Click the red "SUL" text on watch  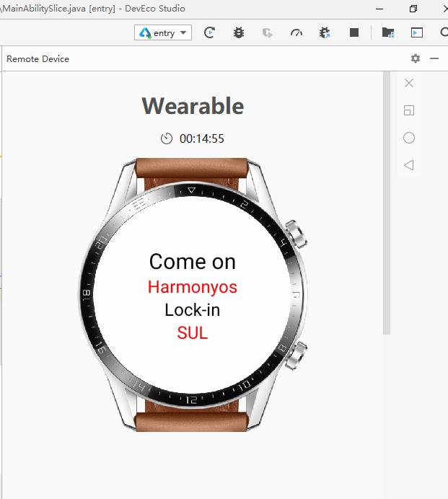193,333
